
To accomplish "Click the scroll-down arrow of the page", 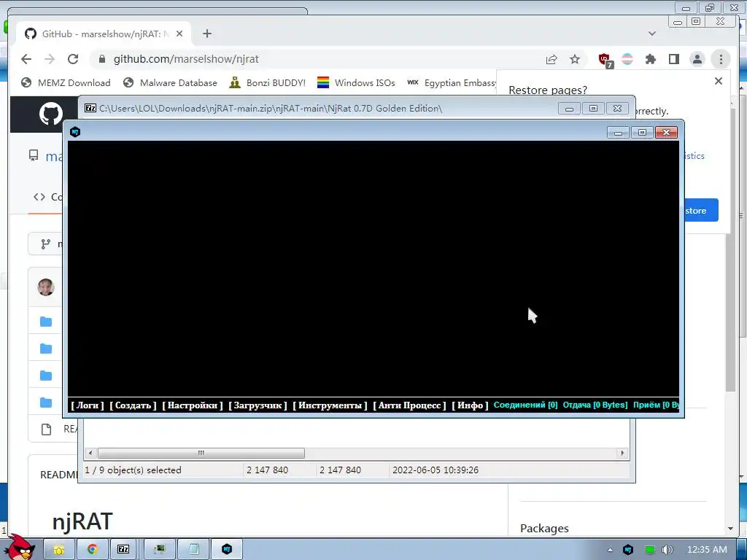I will [x=730, y=529].
